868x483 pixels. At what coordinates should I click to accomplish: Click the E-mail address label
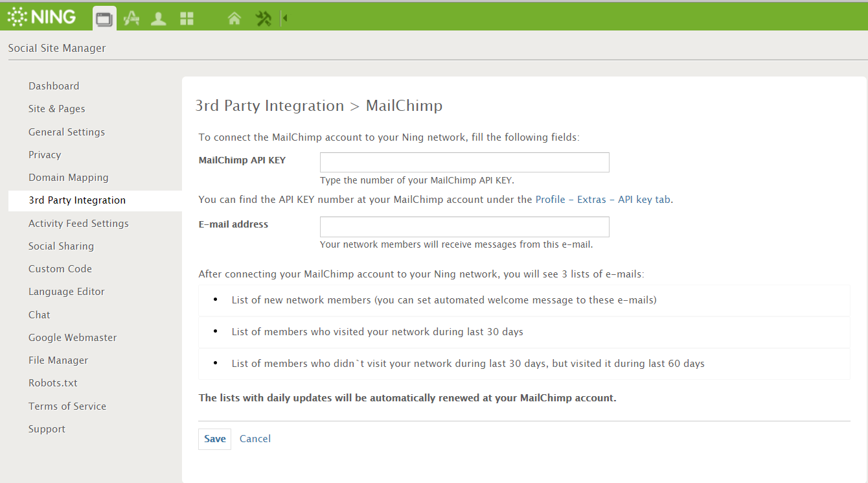tap(233, 224)
